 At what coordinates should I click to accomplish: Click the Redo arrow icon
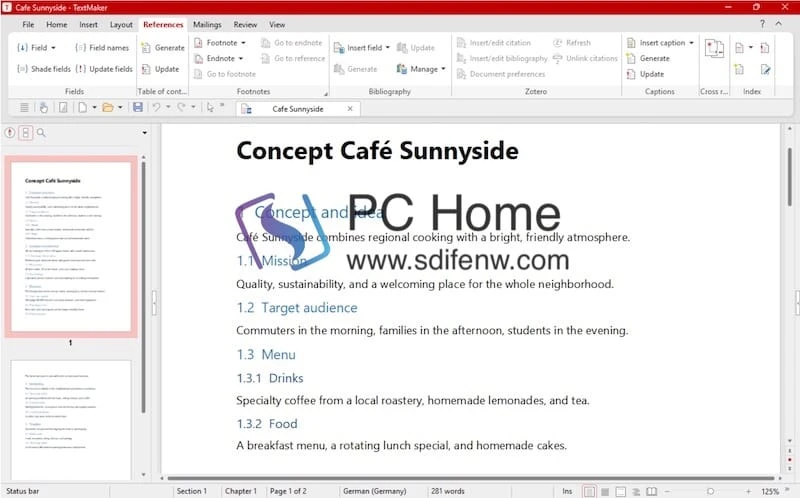181,107
